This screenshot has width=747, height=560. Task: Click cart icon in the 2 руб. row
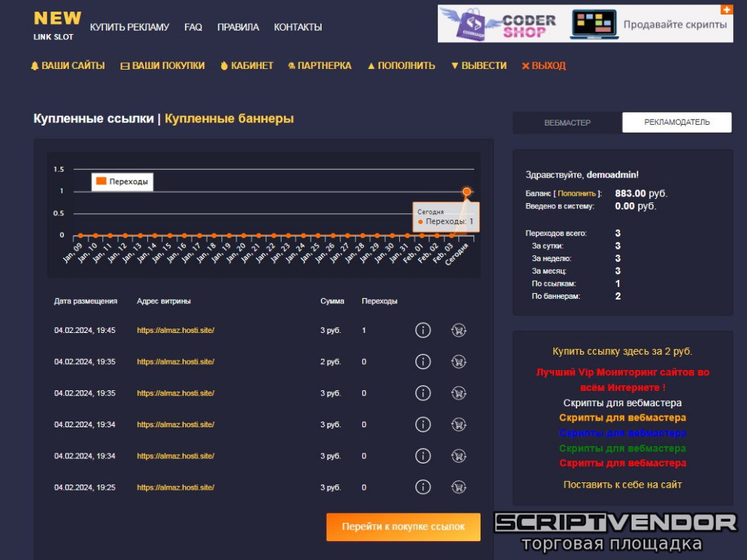tap(458, 361)
